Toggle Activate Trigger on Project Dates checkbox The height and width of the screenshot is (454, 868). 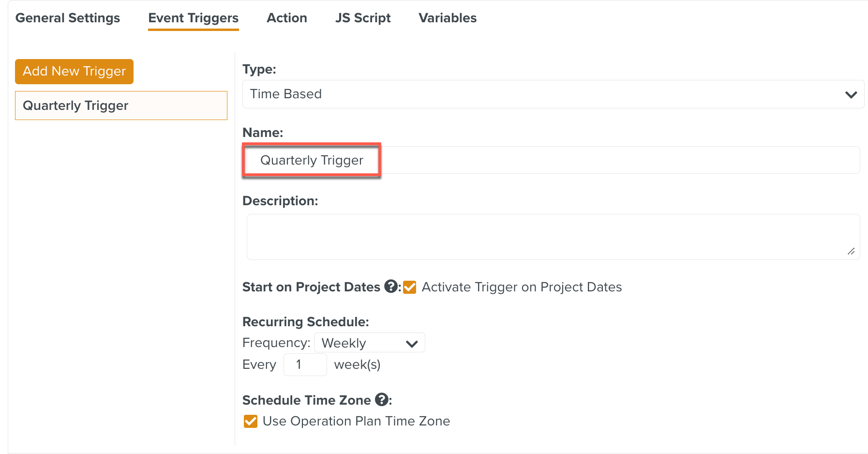coord(410,287)
